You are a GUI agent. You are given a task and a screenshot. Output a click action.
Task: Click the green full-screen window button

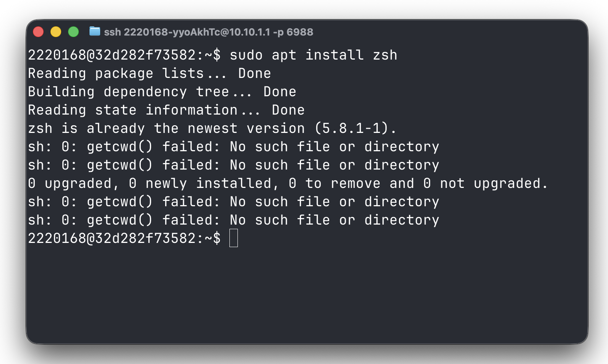tap(73, 32)
